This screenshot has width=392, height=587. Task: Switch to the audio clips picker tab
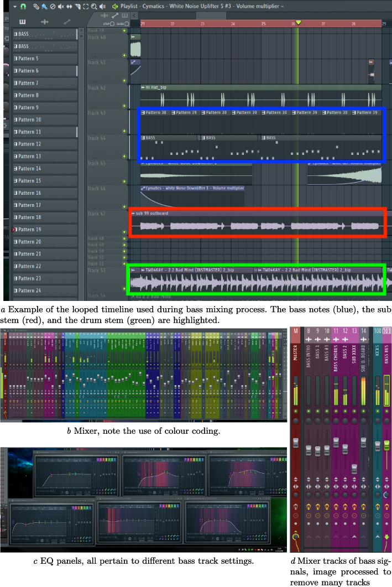point(45,22)
